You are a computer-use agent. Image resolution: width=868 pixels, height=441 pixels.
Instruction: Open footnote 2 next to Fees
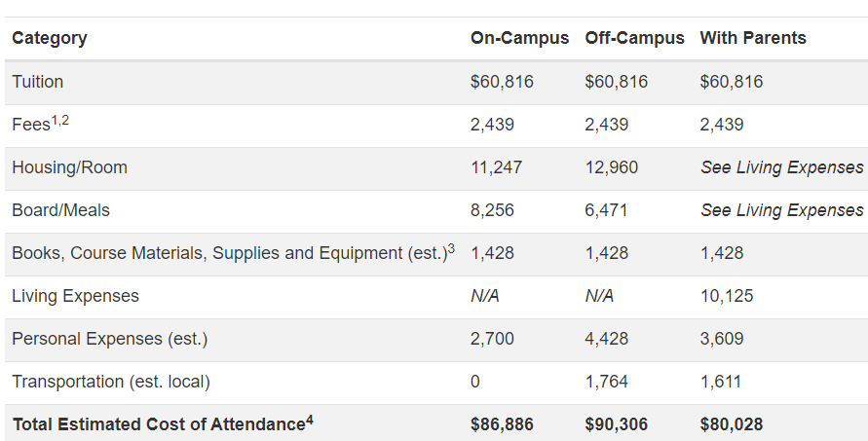click(x=65, y=119)
